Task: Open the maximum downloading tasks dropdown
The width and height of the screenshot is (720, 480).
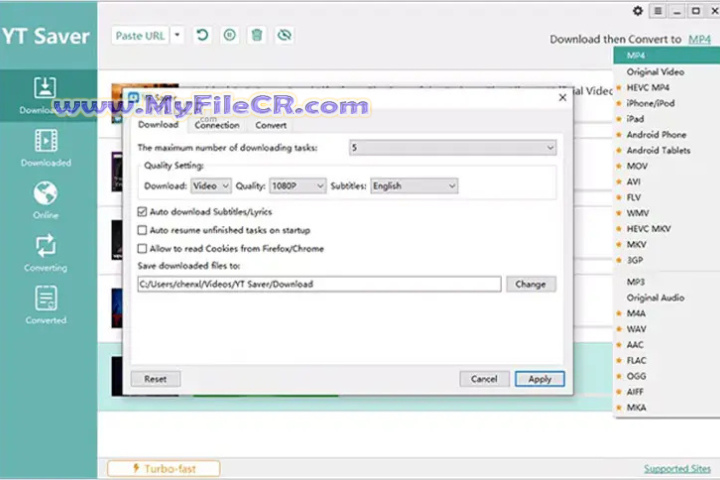Action: coord(453,147)
